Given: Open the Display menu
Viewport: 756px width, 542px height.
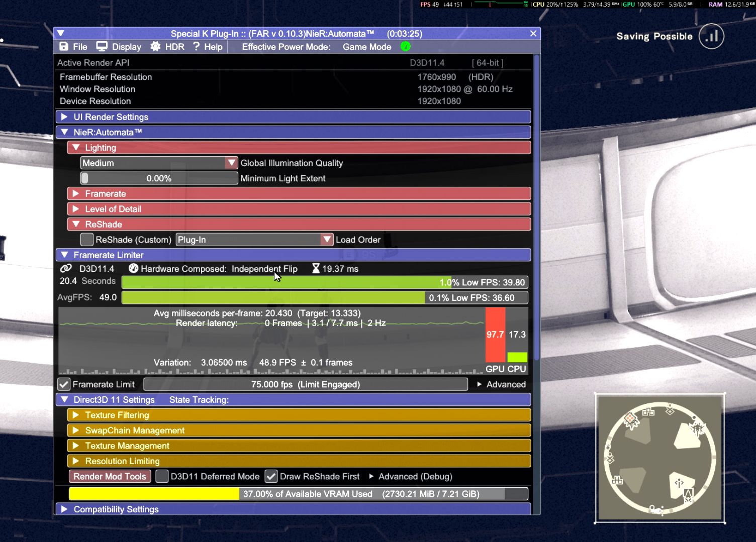Looking at the screenshot, I should click(x=119, y=47).
